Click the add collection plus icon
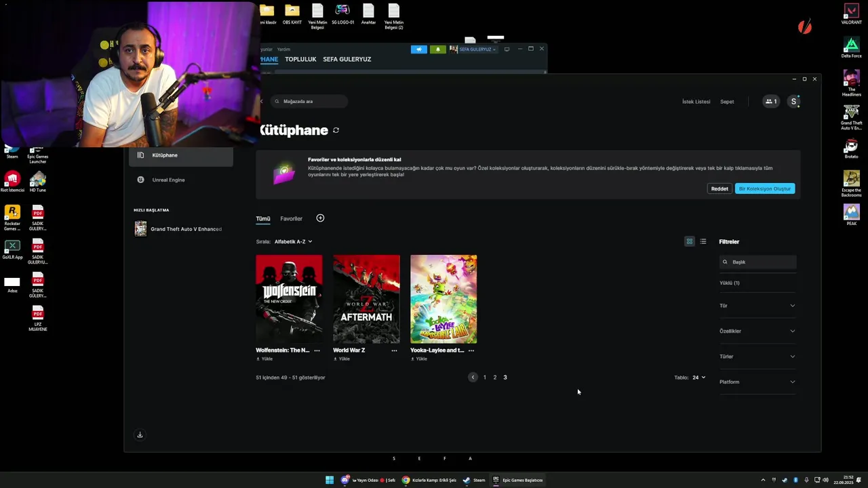The height and width of the screenshot is (488, 868). tap(320, 218)
